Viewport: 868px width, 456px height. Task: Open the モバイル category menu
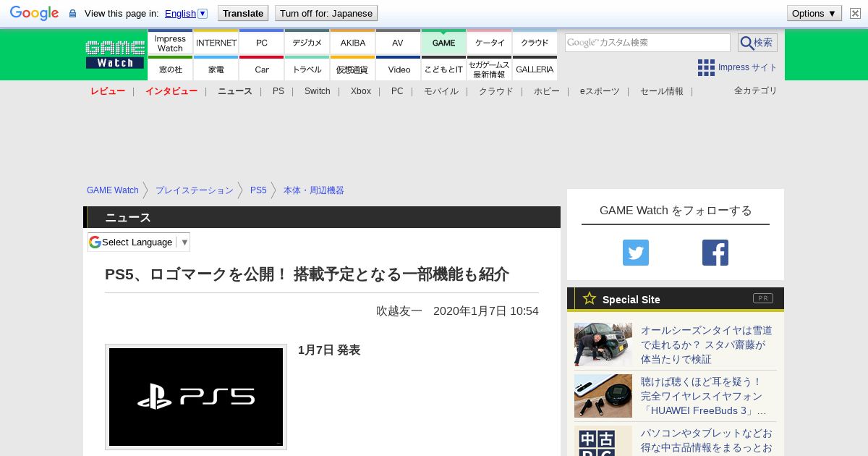click(x=441, y=91)
